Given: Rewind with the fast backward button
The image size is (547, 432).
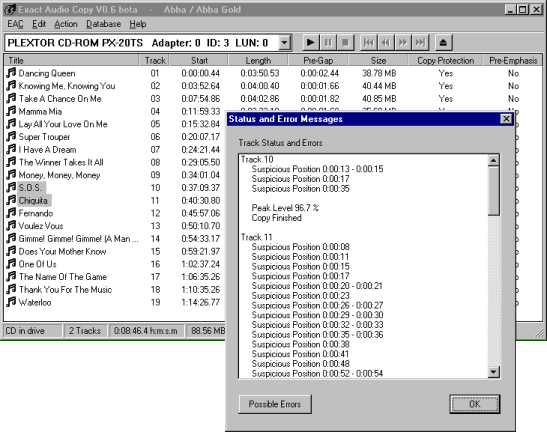Looking at the screenshot, I should pos(385,43).
